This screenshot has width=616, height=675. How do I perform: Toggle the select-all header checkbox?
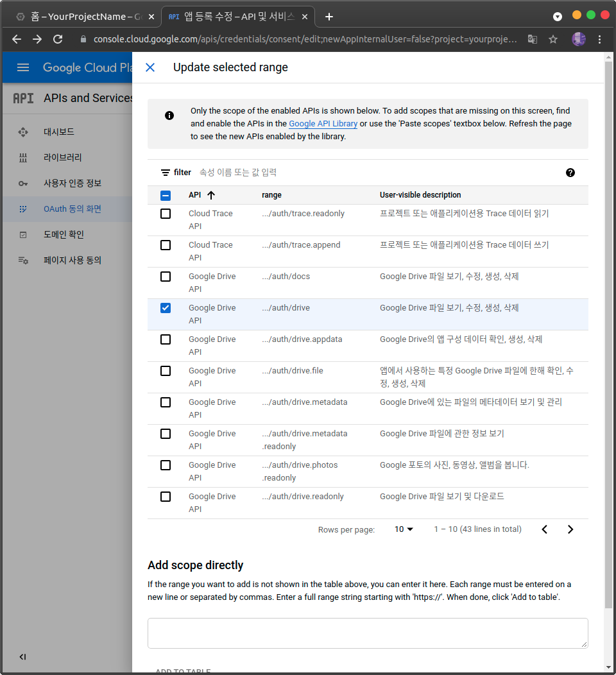coord(166,196)
